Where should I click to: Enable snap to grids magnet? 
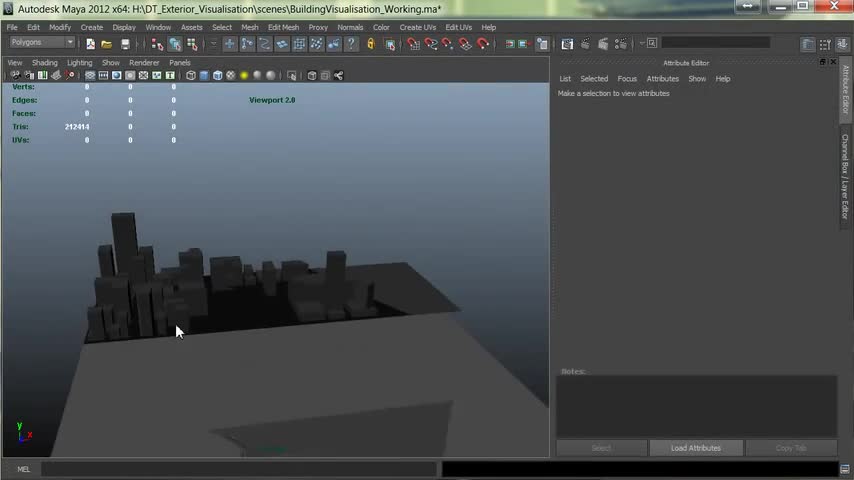pos(413,44)
